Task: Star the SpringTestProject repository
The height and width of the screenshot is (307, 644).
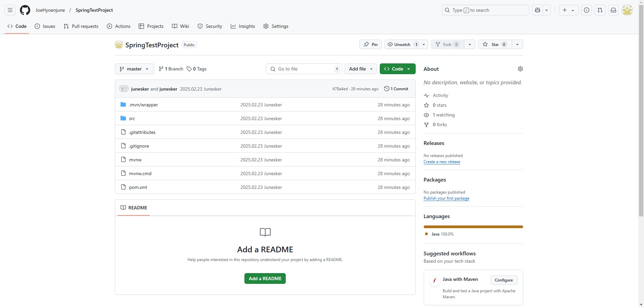Action: coord(495,44)
